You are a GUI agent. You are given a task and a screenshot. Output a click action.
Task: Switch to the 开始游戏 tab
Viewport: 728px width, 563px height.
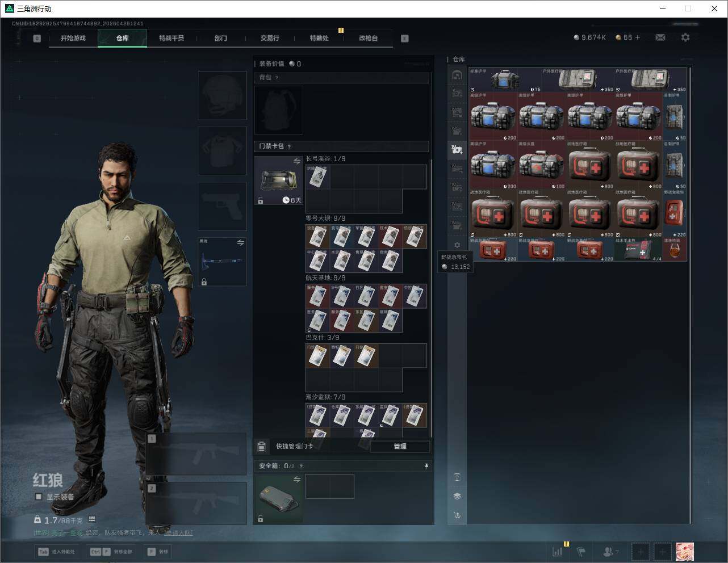click(x=73, y=38)
